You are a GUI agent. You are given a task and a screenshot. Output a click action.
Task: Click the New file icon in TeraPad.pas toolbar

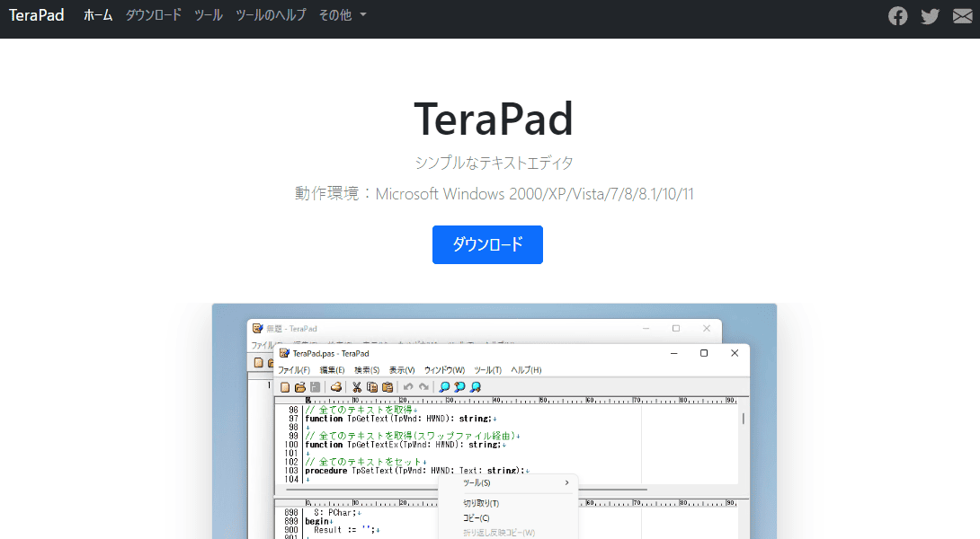click(285, 387)
